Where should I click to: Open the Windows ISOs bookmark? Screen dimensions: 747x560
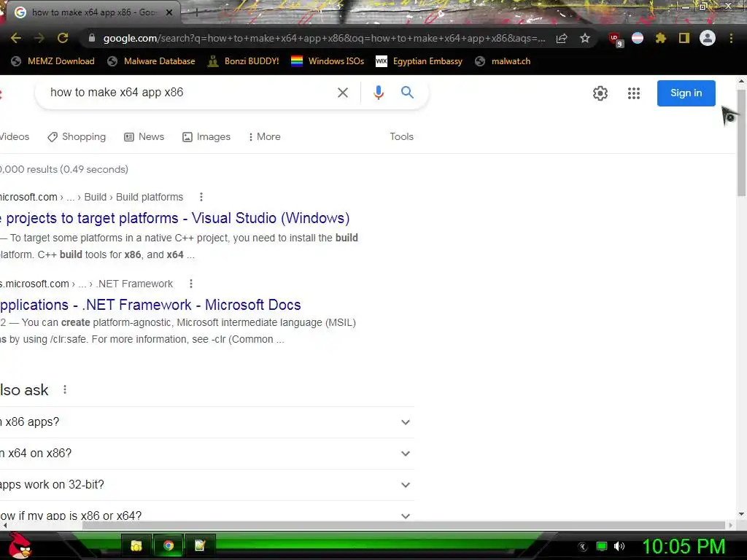[x=328, y=61]
